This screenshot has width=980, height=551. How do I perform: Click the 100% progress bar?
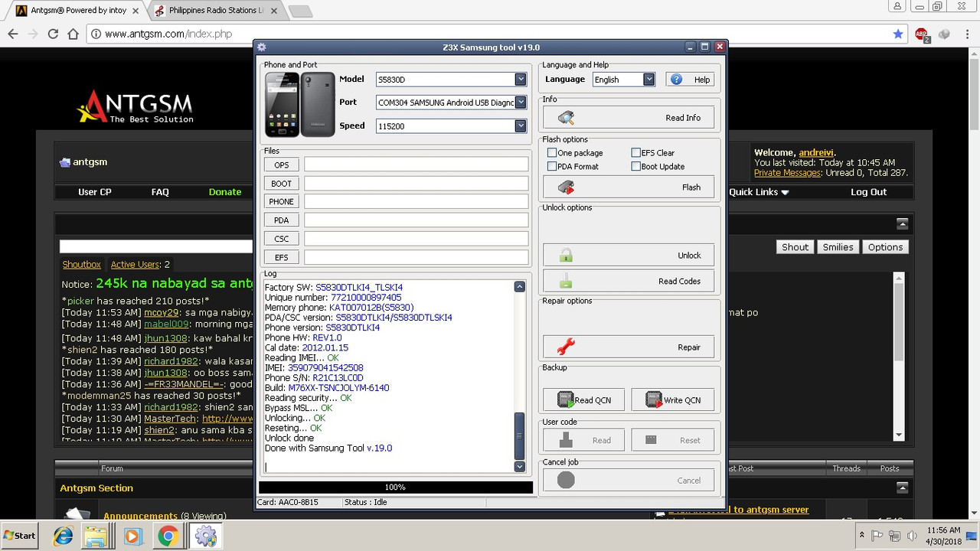point(396,487)
